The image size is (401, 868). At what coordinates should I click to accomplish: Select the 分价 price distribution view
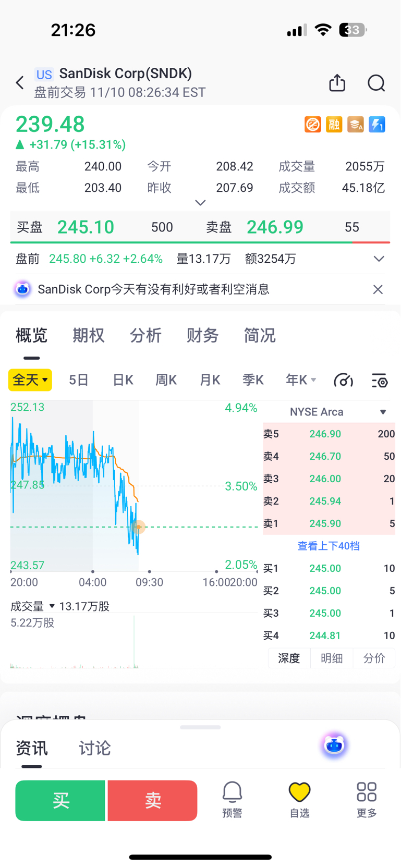[374, 658]
